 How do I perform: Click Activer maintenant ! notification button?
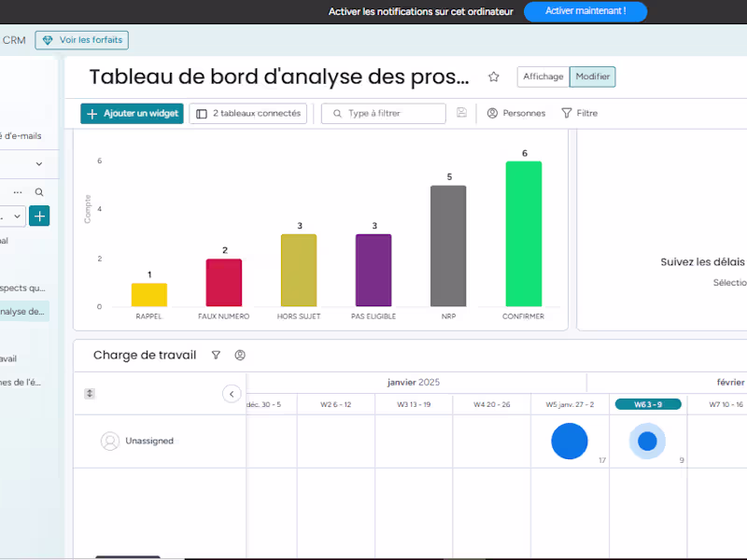(x=585, y=11)
